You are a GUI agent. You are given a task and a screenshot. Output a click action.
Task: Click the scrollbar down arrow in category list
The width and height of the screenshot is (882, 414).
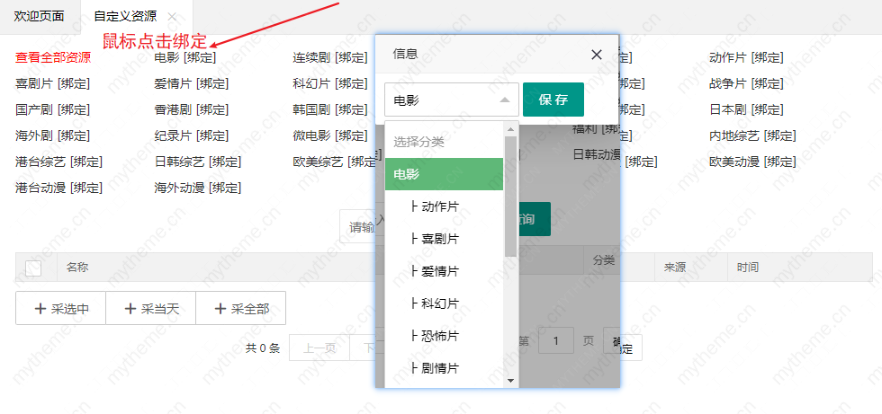coord(510,380)
